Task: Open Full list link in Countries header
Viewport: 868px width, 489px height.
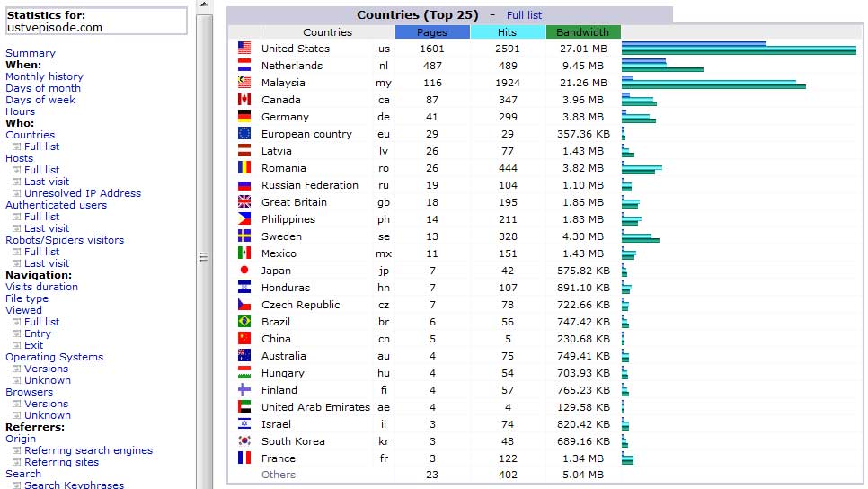Action: point(524,15)
